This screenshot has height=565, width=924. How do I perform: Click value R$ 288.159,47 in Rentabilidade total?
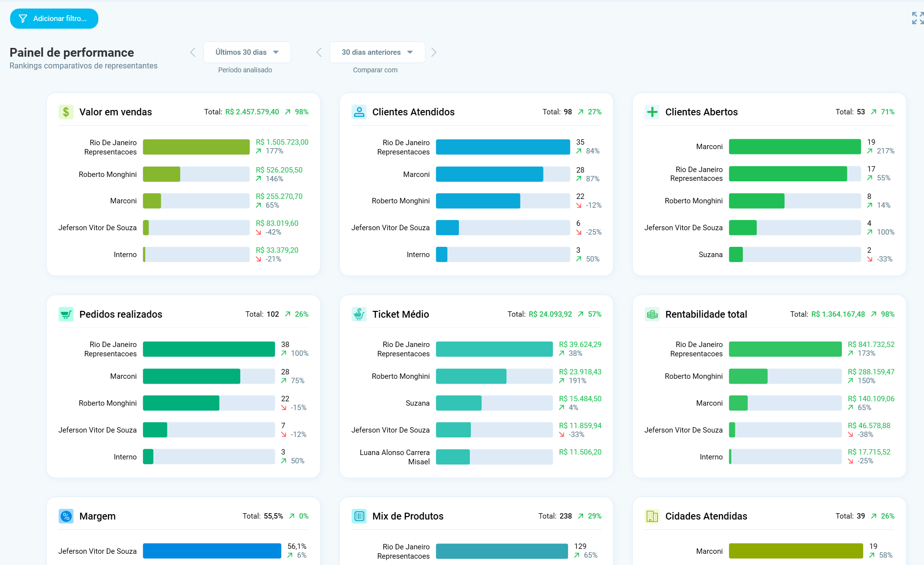[x=871, y=372]
